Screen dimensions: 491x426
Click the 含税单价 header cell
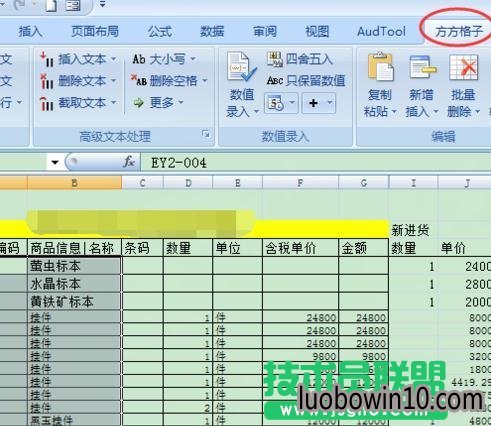tap(300, 248)
